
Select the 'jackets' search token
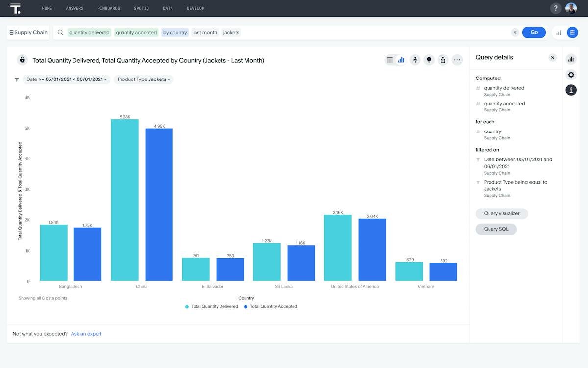point(231,33)
